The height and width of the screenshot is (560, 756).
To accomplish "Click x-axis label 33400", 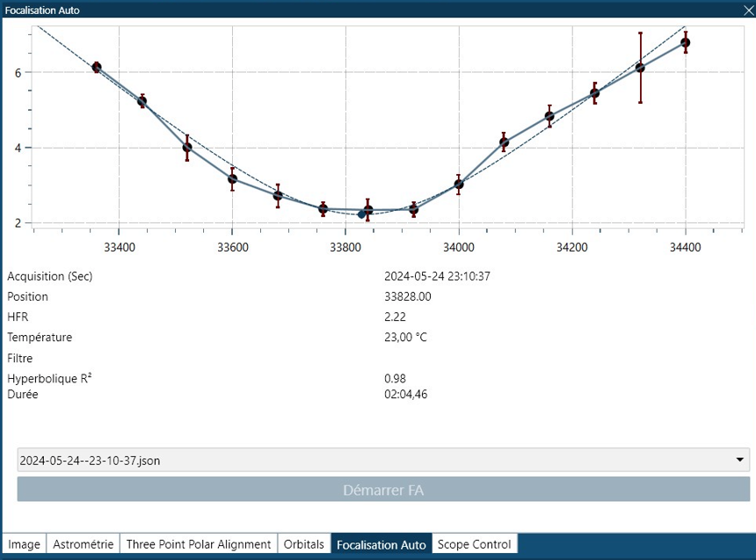I will pyautogui.click(x=120, y=247).
